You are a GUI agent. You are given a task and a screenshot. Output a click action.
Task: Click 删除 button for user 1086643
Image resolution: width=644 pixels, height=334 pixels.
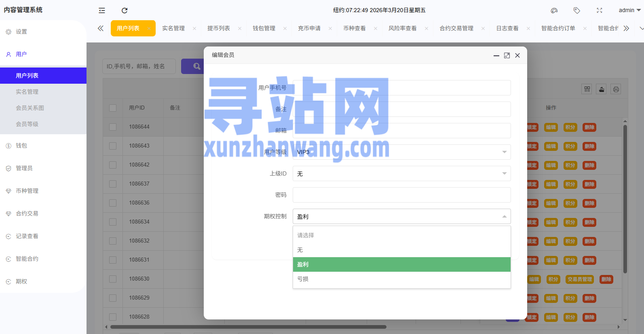pos(589,146)
